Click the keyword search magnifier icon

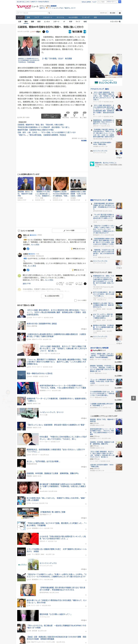49,13
